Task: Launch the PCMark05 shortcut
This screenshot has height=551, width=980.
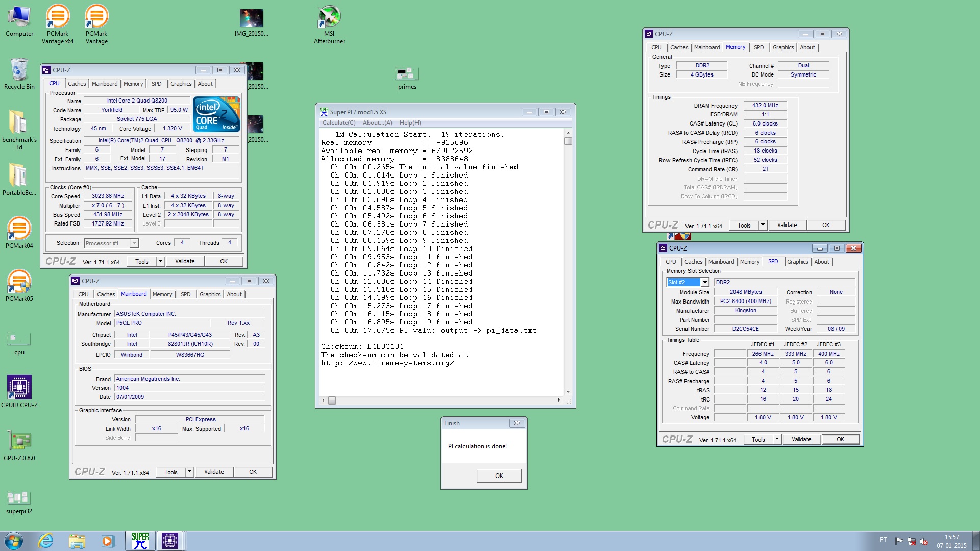Action: coord(19,286)
